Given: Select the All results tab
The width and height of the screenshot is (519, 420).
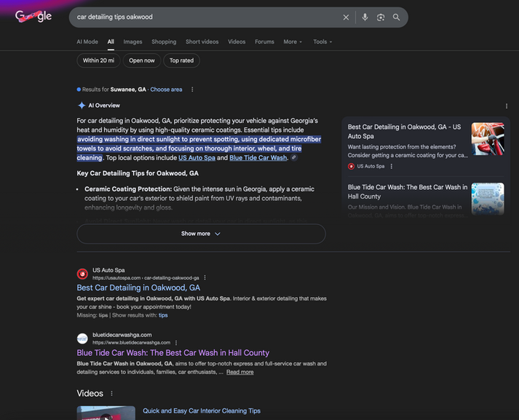Looking at the screenshot, I should click(x=111, y=41).
